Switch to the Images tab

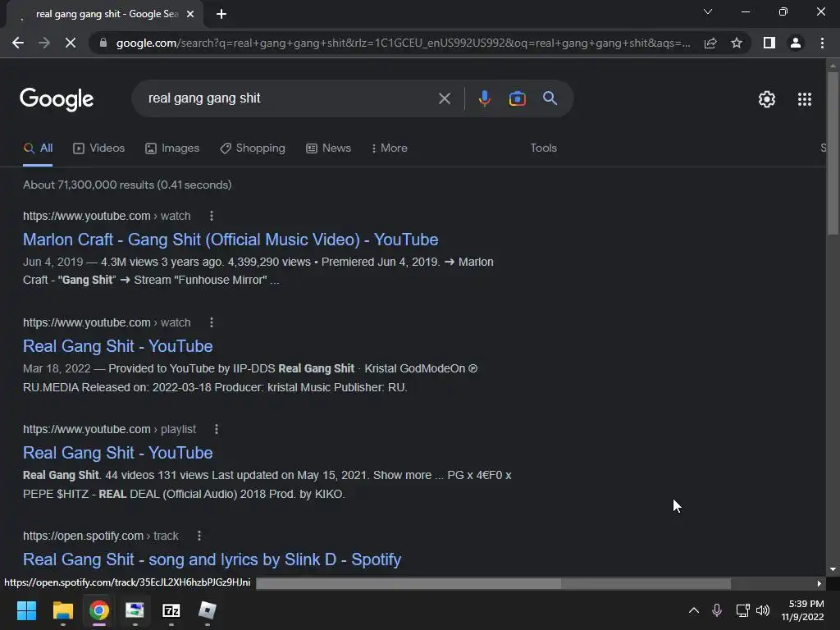pyautogui.click(x=172, y=148)
